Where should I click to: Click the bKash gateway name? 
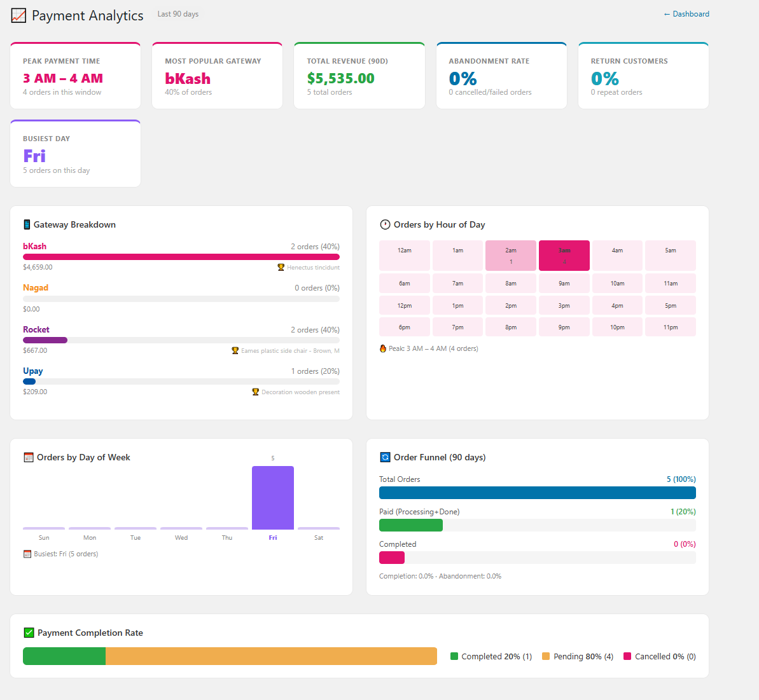click(x=34, y=246)
